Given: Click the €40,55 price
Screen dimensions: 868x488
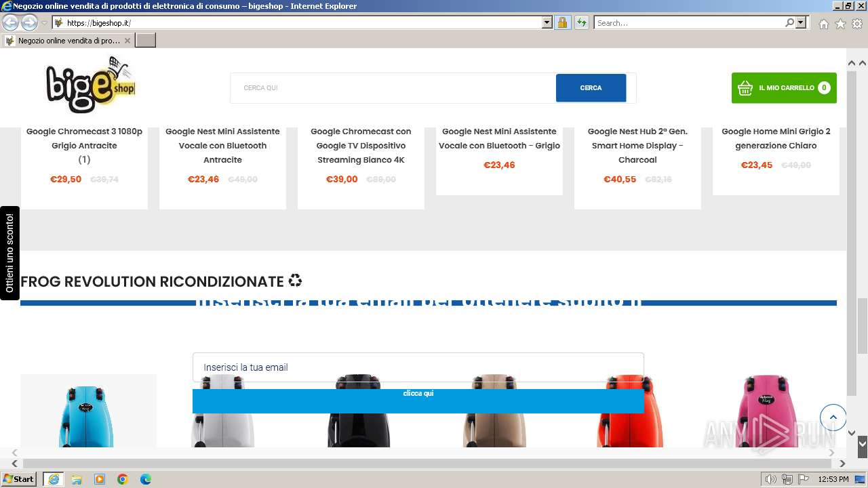Looking at the screenshot, I should [x=620, y=180].
